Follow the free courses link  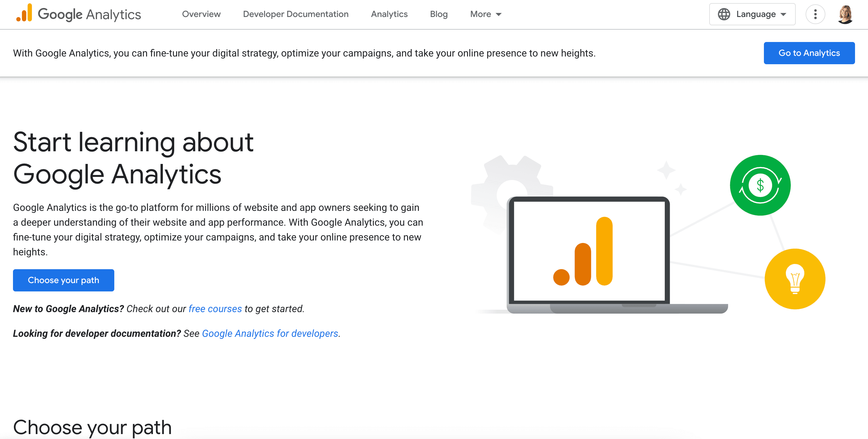click(215, 309)
